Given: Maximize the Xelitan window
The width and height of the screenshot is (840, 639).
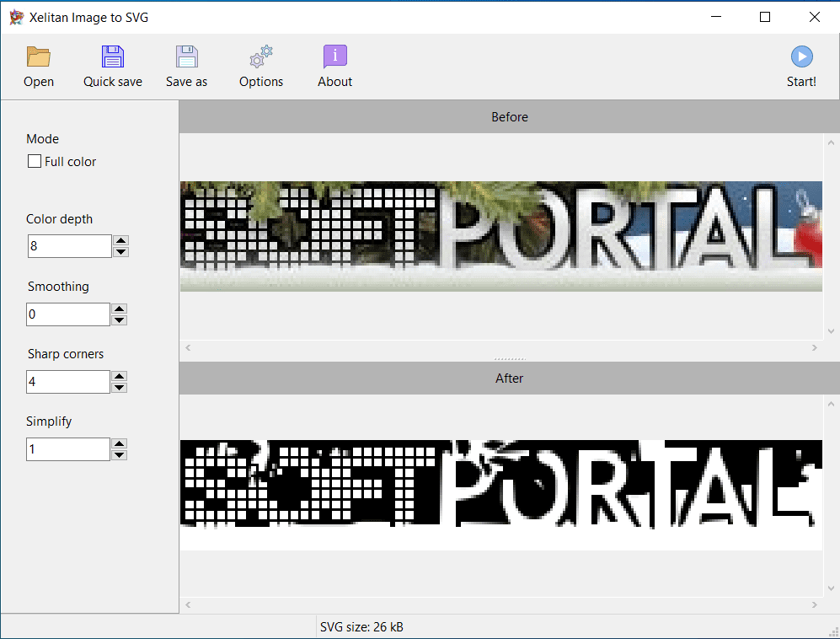Looking at the screenshot, I should (x=765, y=17).
